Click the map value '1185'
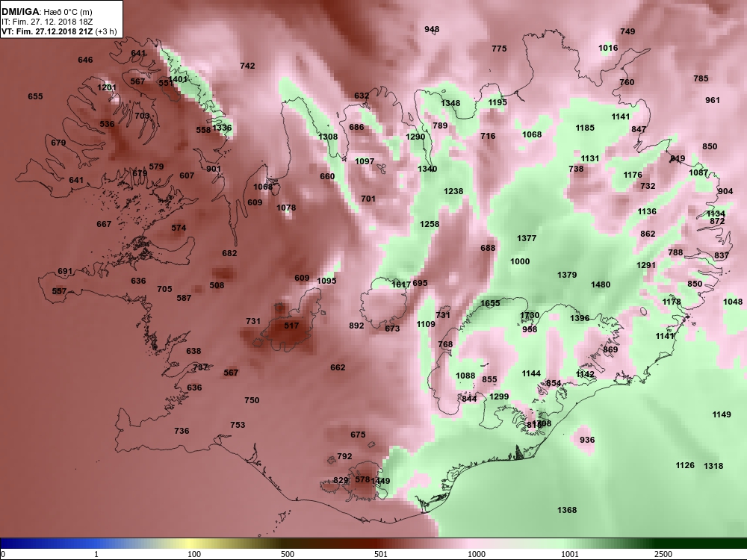 [x=585, y=128]
